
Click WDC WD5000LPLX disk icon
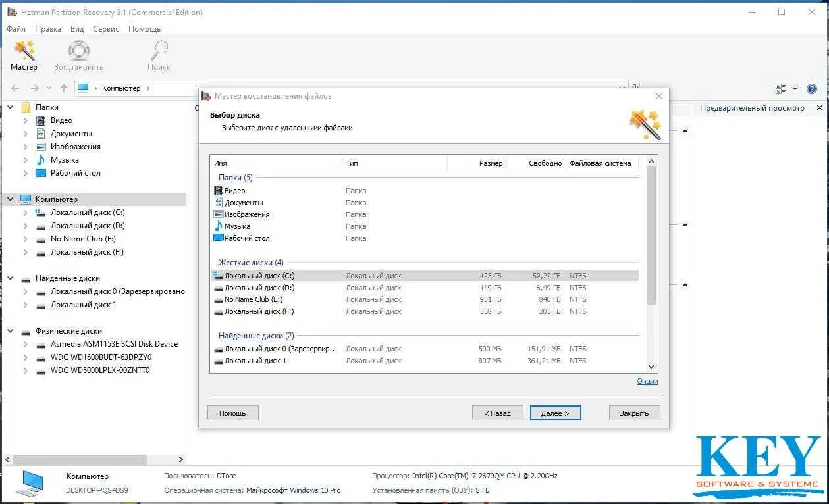click(41, 370)
